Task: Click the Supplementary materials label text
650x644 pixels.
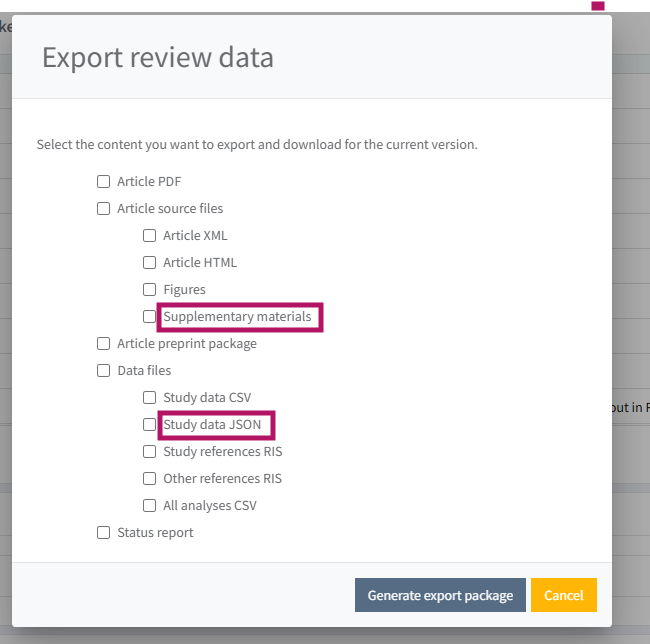Action: 237,317
